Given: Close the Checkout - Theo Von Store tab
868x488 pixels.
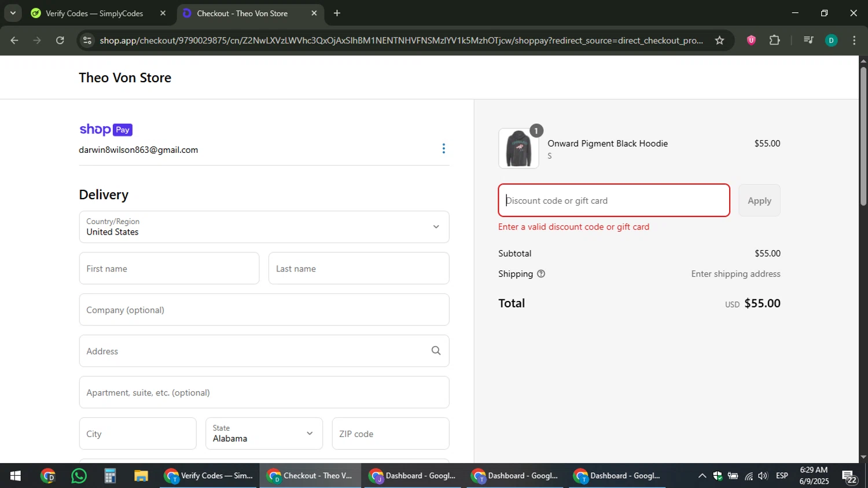Looking at the screenshot, I should point(314,13).
